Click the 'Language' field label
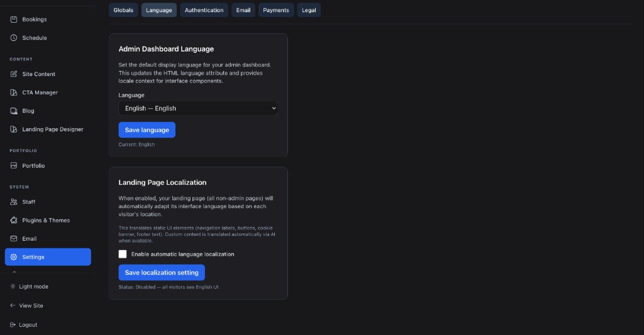The width and height of the screenshot is (644, 335). click(131, 96)
